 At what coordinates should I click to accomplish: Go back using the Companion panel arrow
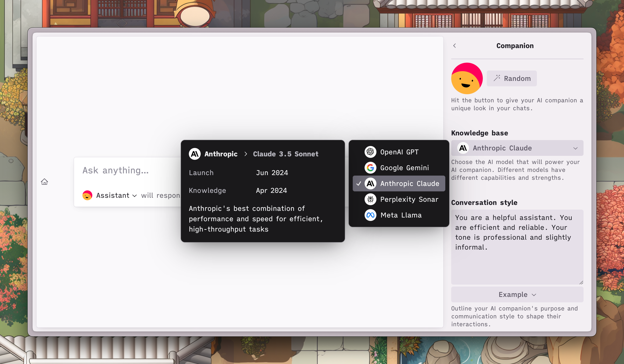(x=454, y=46)
